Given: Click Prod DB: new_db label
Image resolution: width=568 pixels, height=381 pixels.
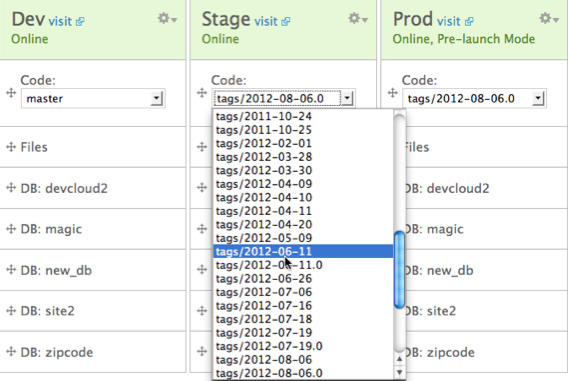Looking at the screenshot, I should tap(439, 271).
